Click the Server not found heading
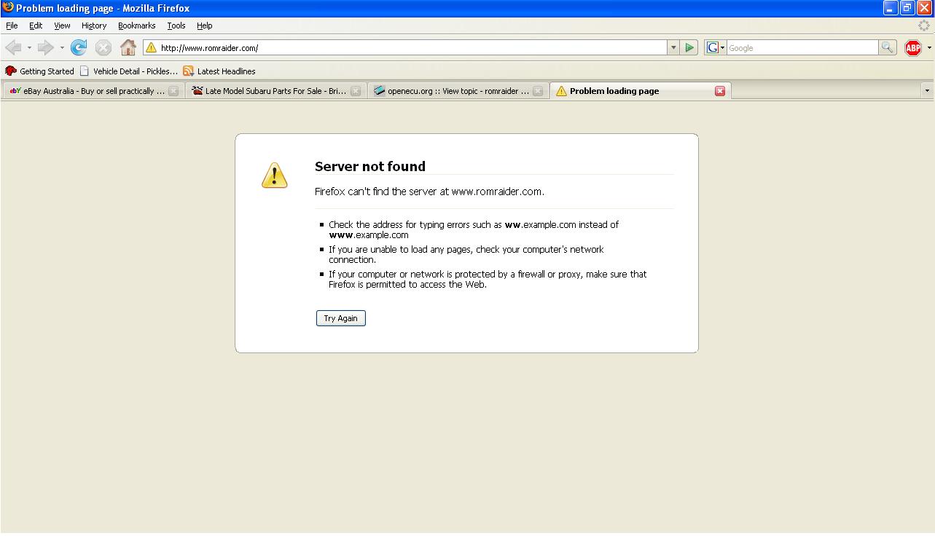This screenshot has width=935, height=560. point(370,166)
